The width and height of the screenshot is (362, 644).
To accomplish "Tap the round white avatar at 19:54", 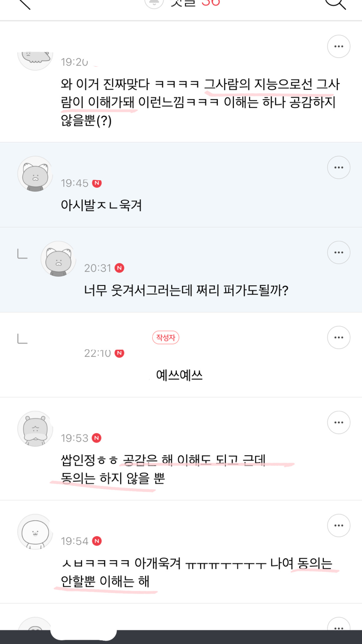I will point(35,532).
